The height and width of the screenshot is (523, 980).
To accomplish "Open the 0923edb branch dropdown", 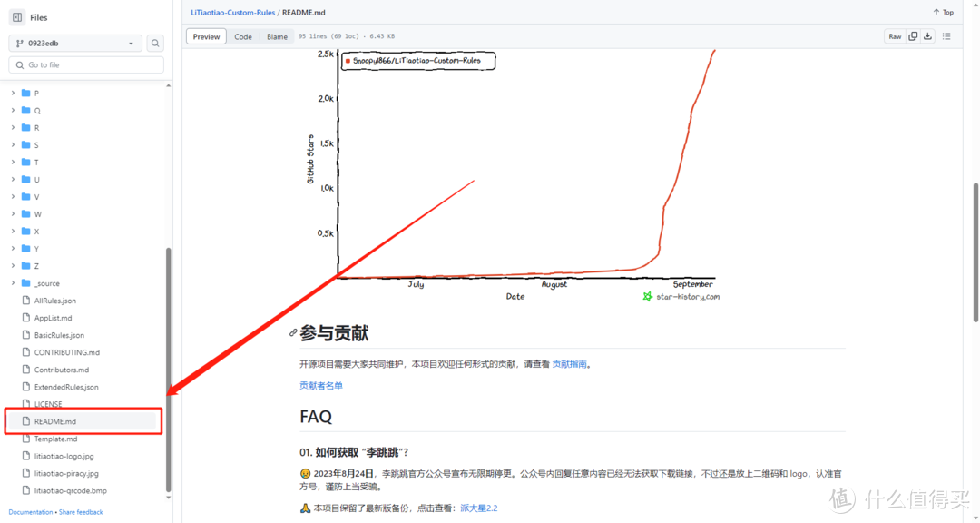I will (75, 44).
